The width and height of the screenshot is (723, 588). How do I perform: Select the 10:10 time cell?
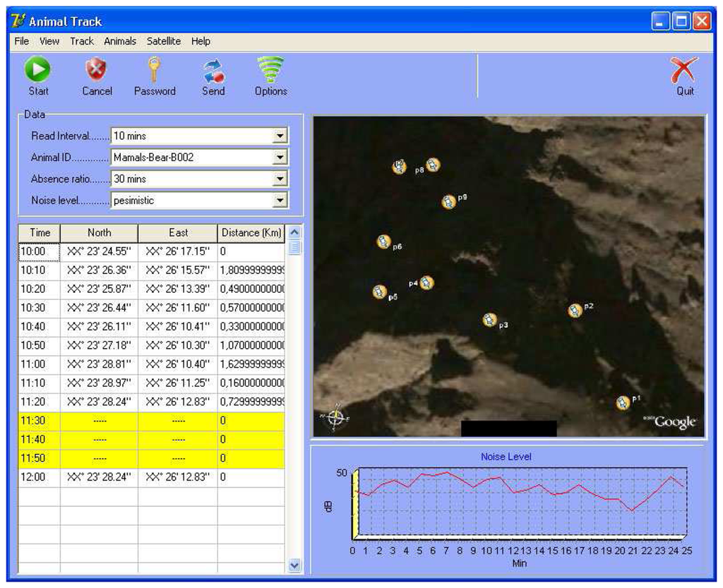tap(40, 270)
